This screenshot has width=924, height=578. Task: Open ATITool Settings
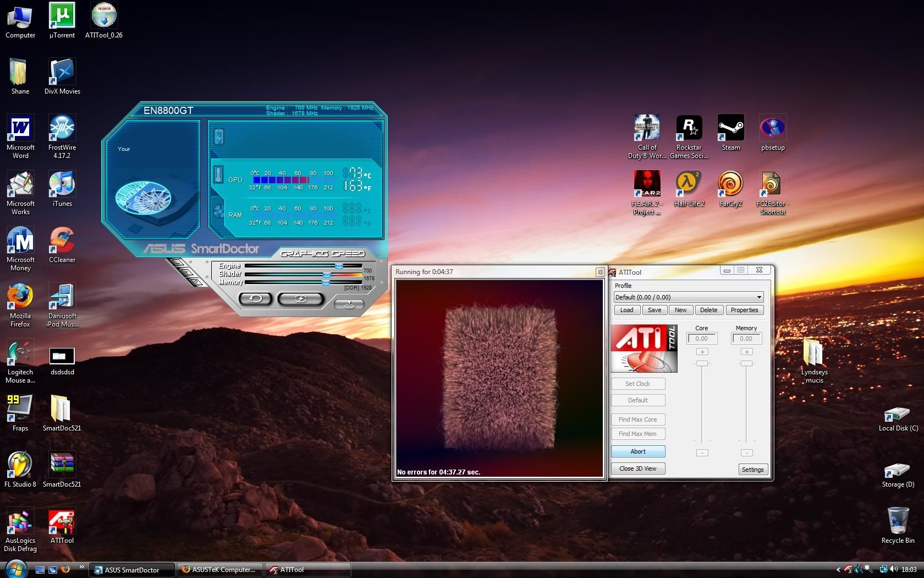click(752, 470)
